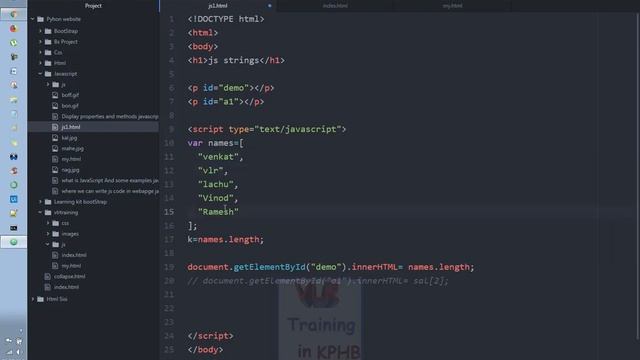
Task: Switch to the command prompt taskbar icon
Action: (x=13, y=228)
